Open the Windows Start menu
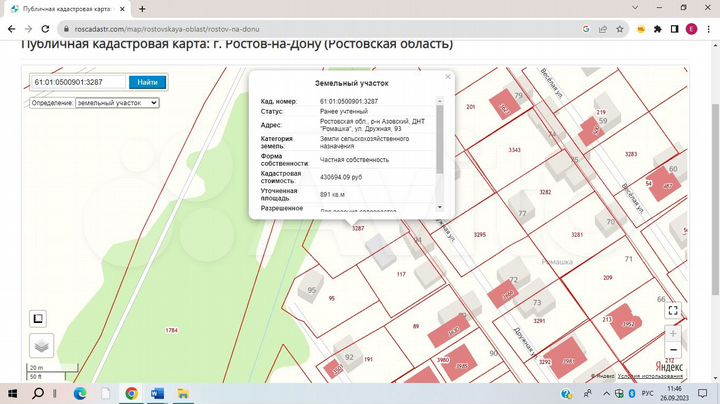Image resolution: width=720 pixels, height=404 pixels. coord(12,393)
